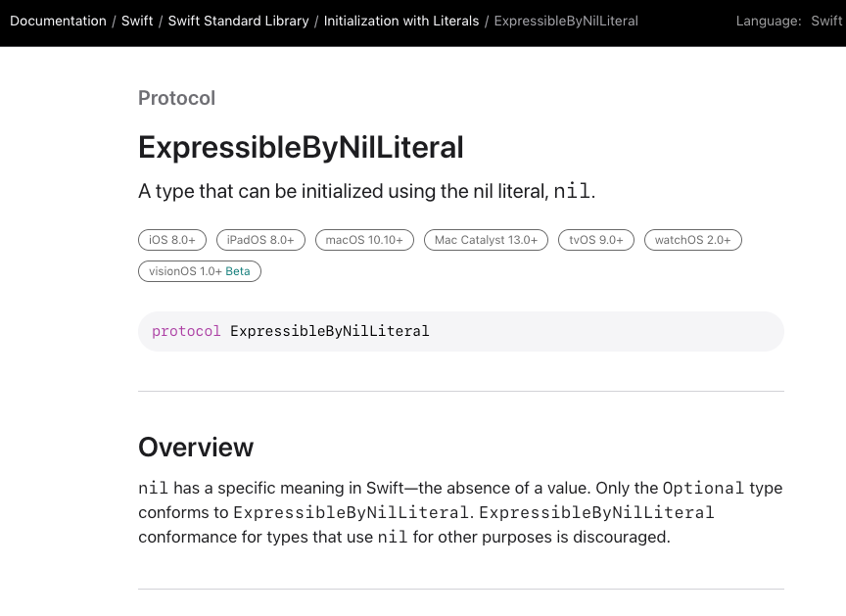
Task: Click the protocol keyword in the declaration
Action: click(186, 331)
